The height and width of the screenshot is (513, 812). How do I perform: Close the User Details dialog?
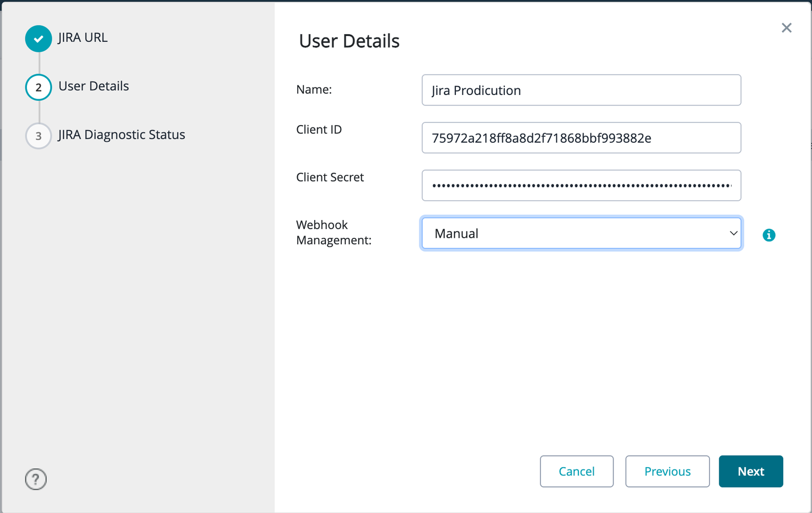(786, 28)
